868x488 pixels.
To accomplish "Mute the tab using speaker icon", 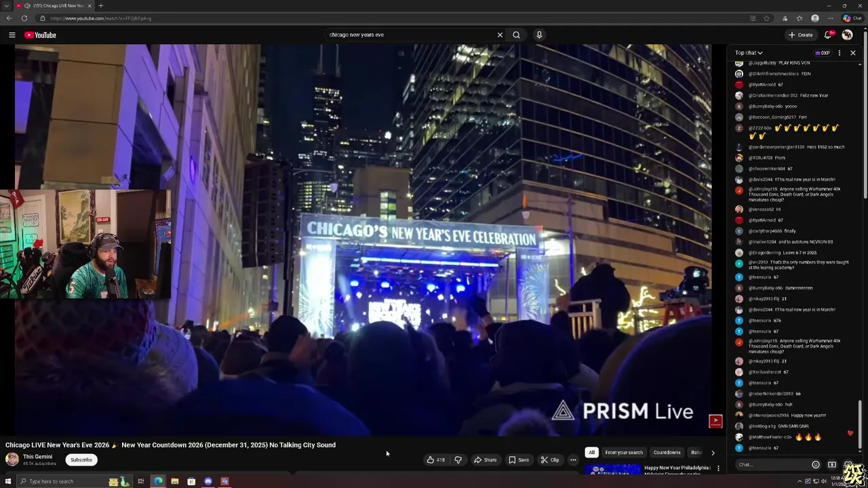I will (x=27, y=5).
